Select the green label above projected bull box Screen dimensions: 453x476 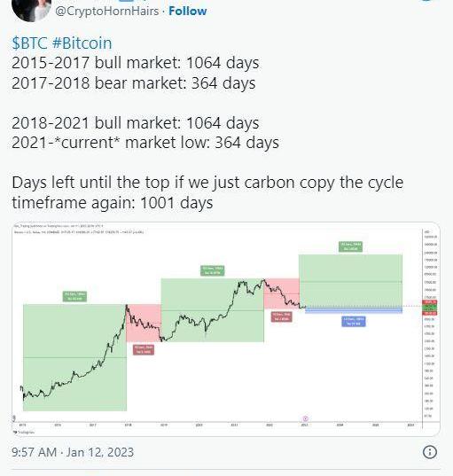pyautogui.click(x=351, y=246)
